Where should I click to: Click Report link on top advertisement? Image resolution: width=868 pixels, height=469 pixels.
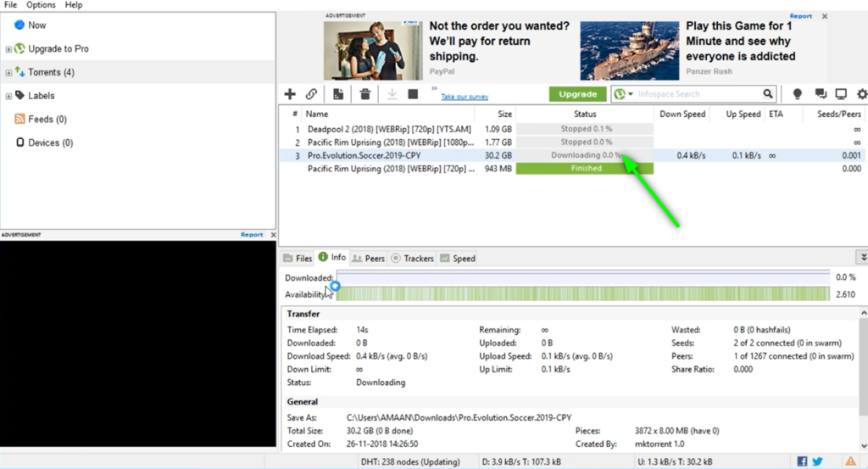pos(800,16)
